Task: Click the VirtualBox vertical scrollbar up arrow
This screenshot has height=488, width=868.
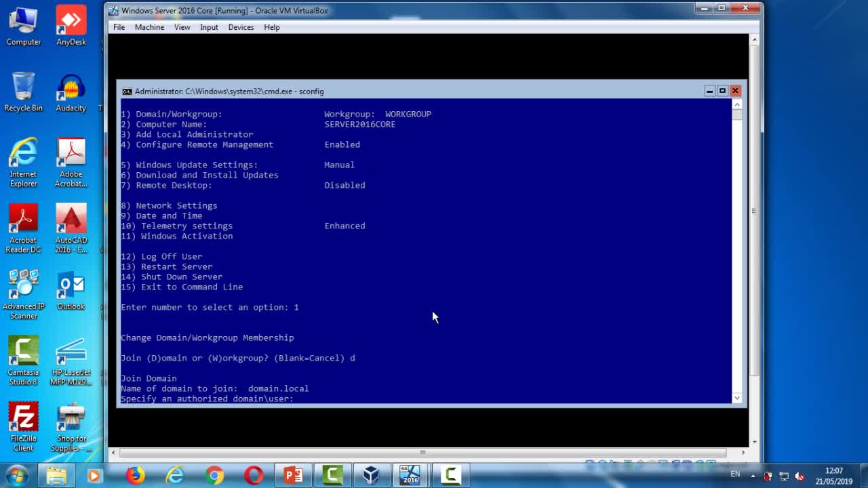Action: coord(753,40)
